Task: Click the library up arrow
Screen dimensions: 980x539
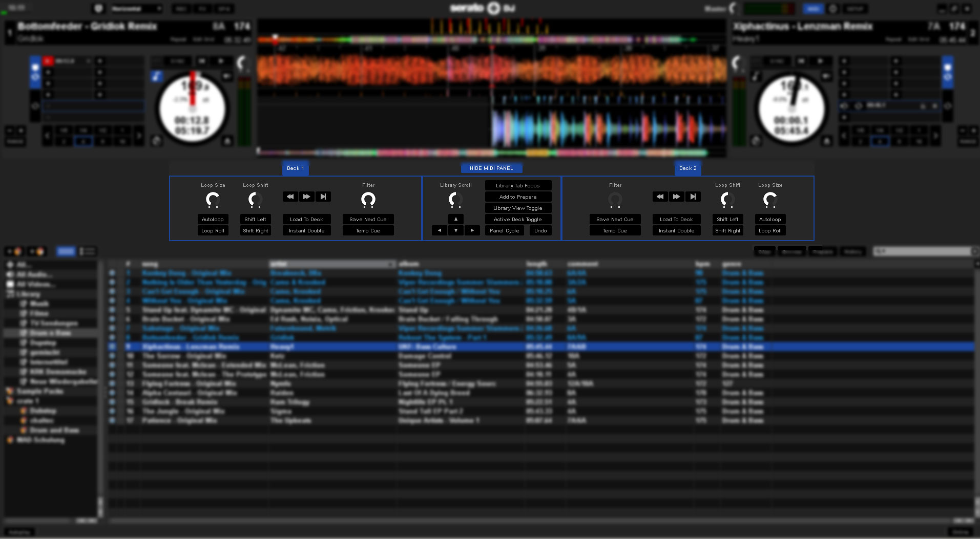Action: [x=456, y=219]
